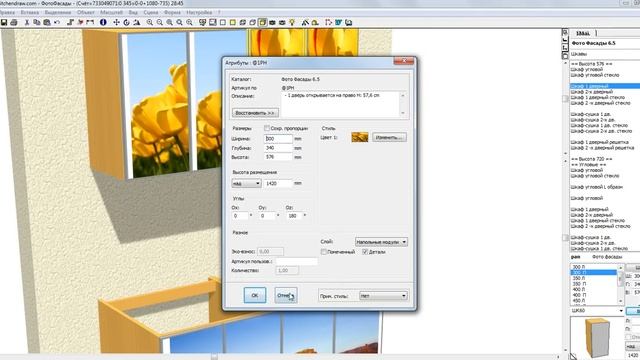Close the Атрибуты dialog with red X
The image size is (640, 360).
[x=404, y=61]
